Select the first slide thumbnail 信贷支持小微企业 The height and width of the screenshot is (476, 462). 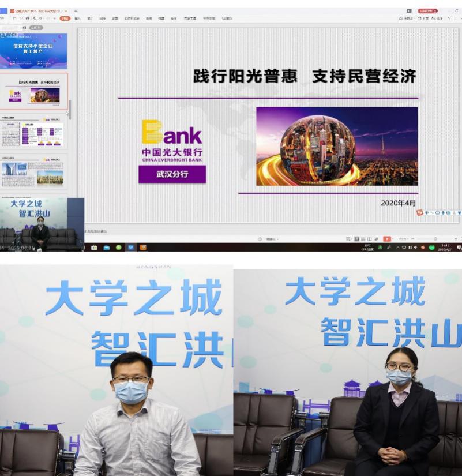pos(33,51)
